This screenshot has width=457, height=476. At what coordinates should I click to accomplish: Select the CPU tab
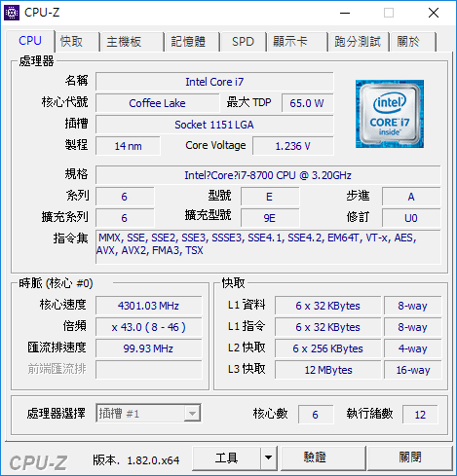[x=30, y=41]
